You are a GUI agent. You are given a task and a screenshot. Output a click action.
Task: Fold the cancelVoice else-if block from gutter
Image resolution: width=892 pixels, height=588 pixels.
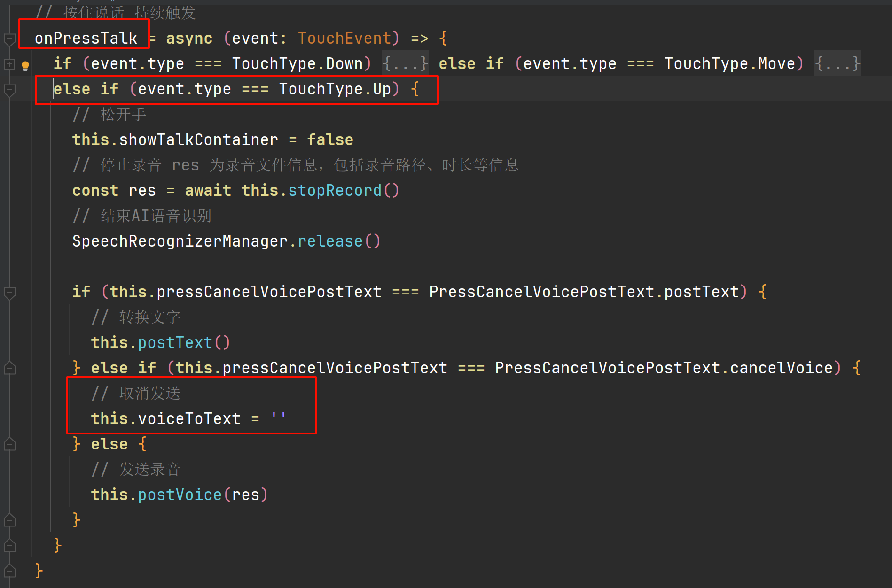9,368
